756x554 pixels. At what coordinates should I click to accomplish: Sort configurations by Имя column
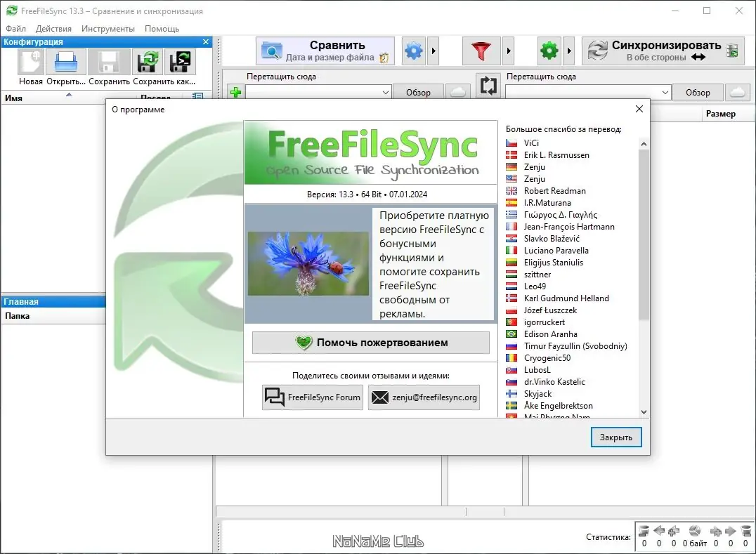(x=13, y=98)
